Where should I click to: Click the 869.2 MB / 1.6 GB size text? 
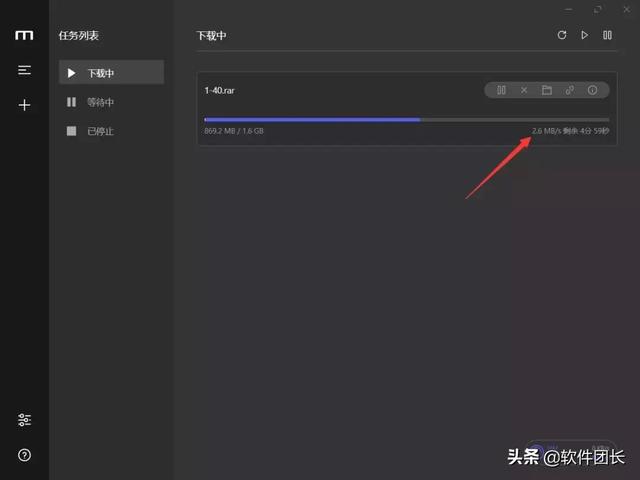point(234,131)
